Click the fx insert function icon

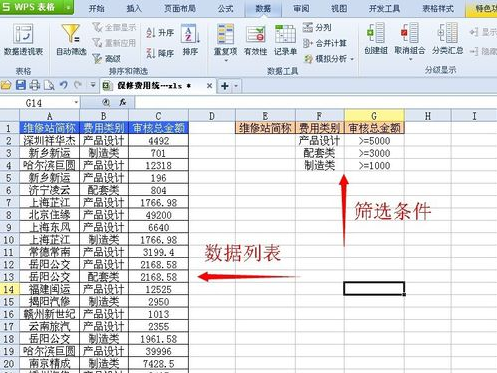coord(123,102)
